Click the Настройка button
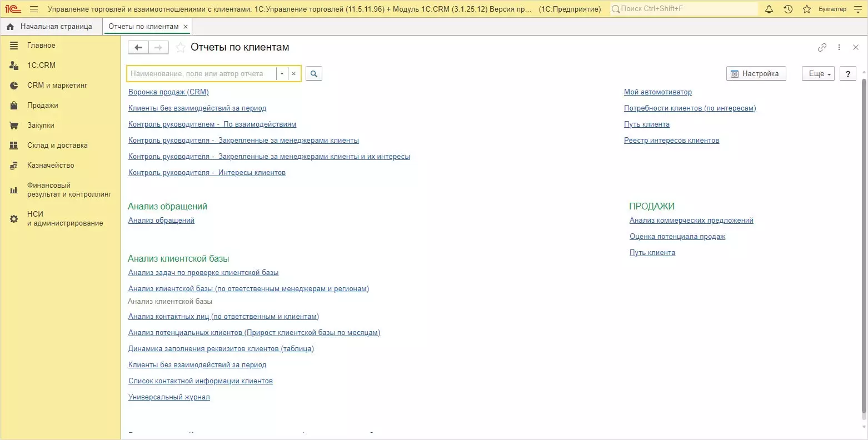The height and width of the screenshot is (440, 868). click(756, 73)
